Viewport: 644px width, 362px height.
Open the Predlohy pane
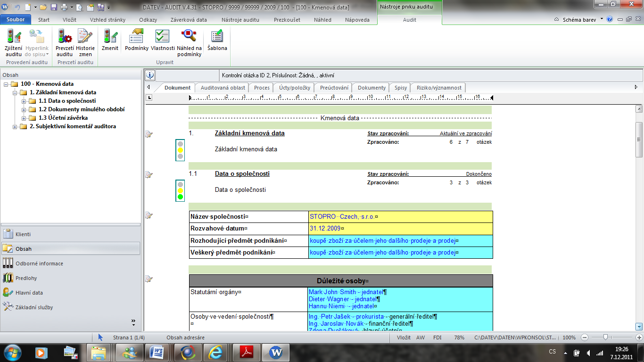click(70, 278)
